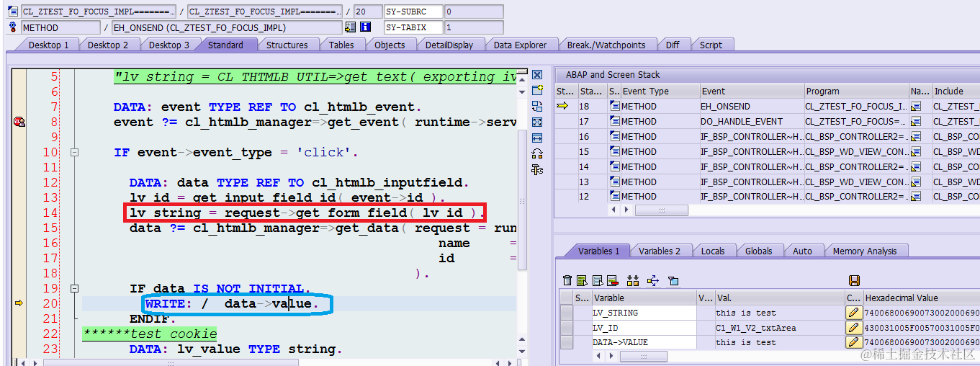Click the navigation icon in DO_HANDLE_EVENT row

coord(916,121)
